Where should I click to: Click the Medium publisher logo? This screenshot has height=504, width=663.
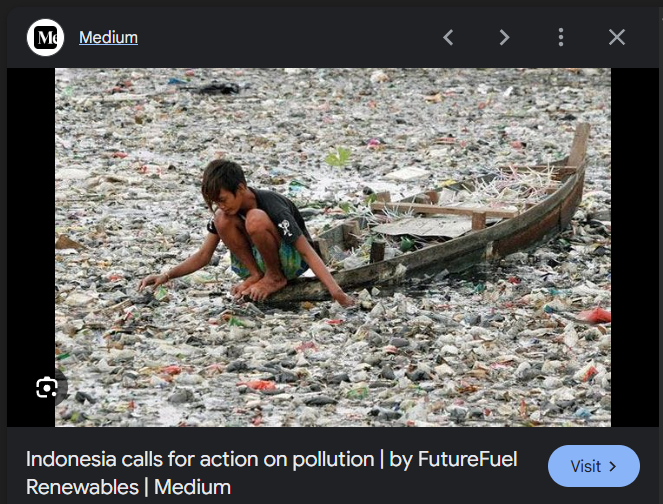pos(46,38)
